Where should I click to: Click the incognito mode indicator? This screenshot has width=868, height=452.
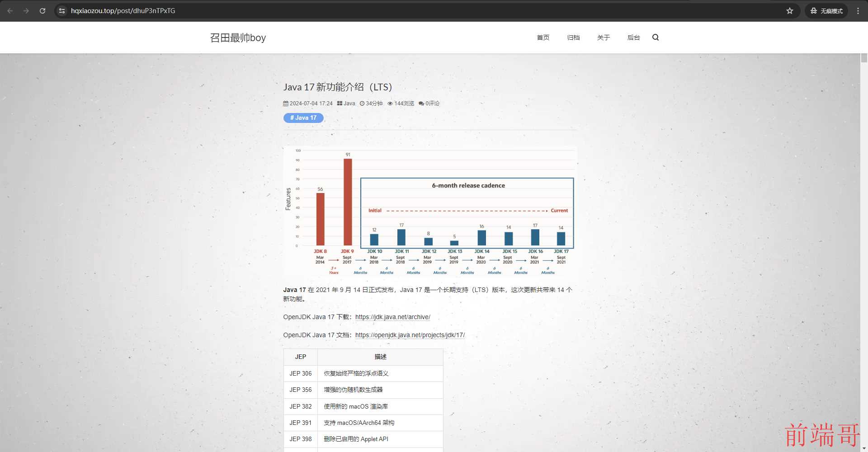(x=826, y=11)
